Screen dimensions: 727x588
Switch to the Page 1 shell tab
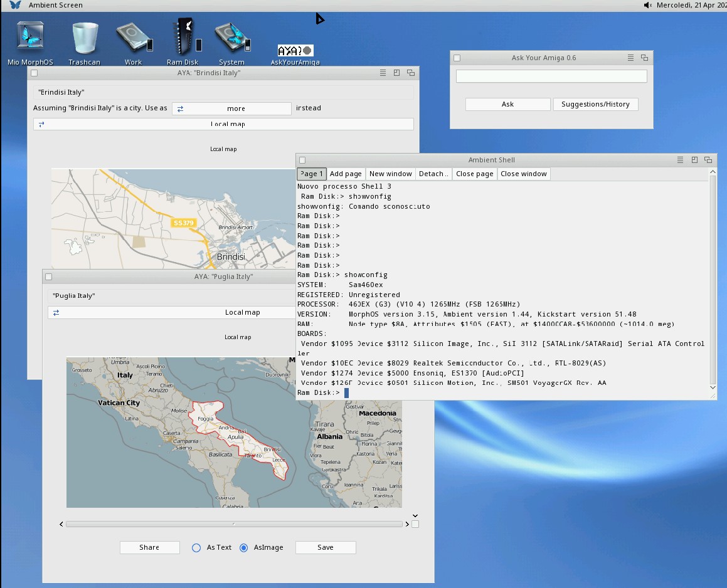312,174
